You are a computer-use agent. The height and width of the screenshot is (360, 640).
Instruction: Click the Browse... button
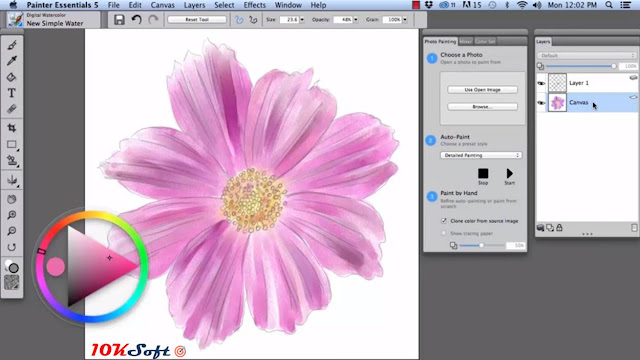pos(482,107)
